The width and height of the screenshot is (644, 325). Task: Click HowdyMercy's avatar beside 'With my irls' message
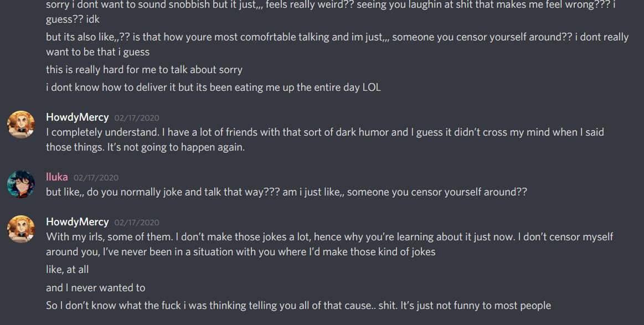coord(21,229)
